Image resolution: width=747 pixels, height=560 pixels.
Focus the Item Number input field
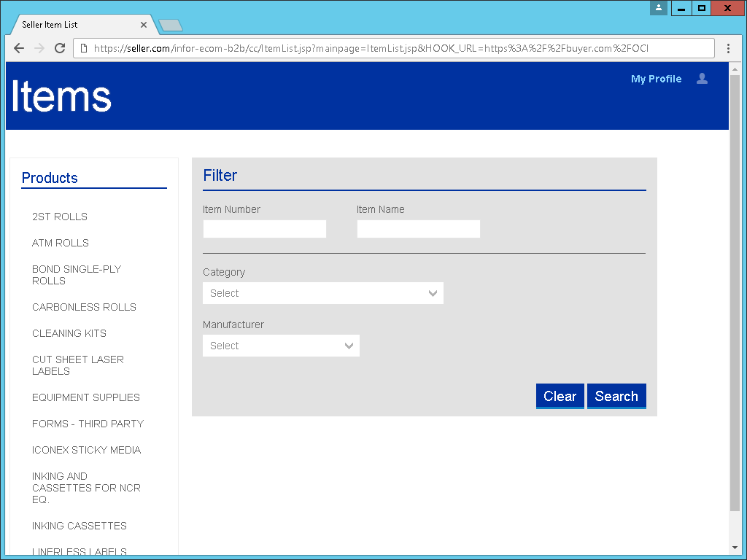point(264,229)
